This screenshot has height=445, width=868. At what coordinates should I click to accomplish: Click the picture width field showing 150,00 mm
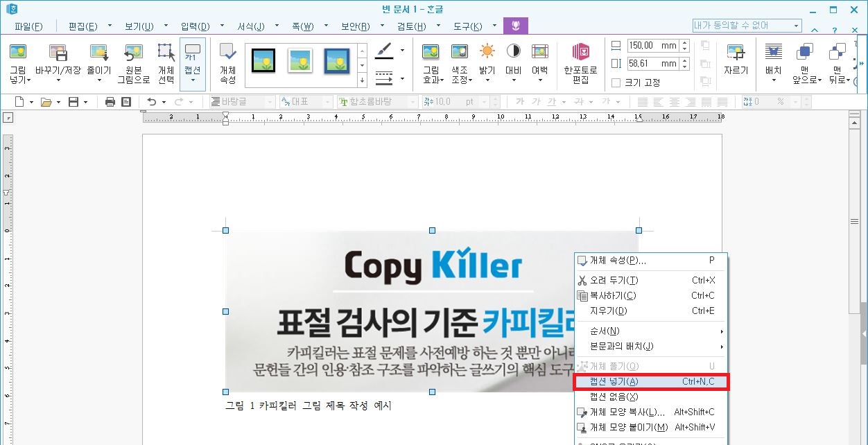653,46
